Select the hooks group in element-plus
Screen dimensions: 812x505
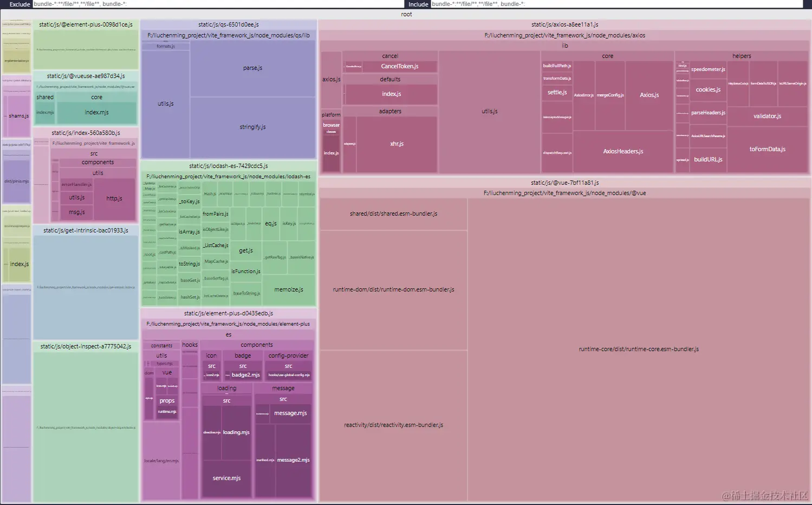tap(190, 345)
